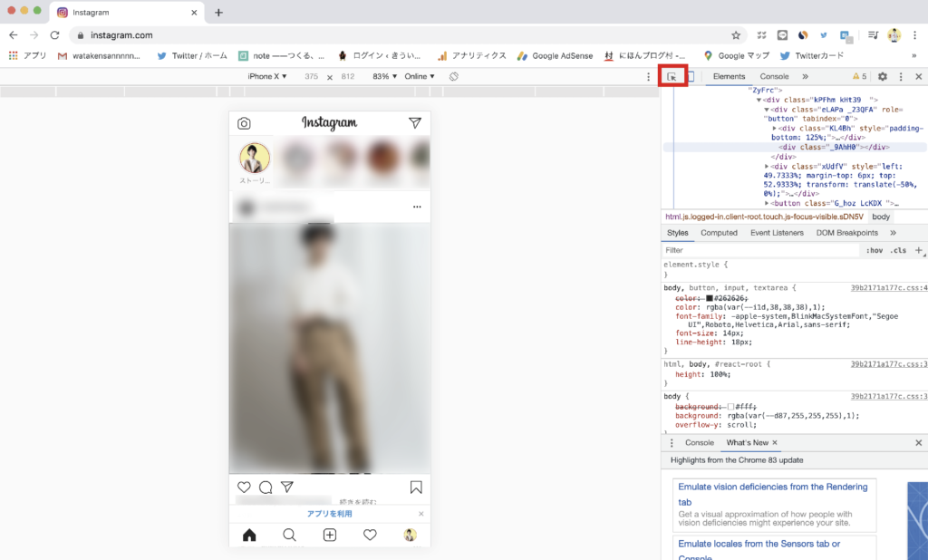
Task: Click the warnings count badge
Action: pyautogui.click(x=859, y=76)
